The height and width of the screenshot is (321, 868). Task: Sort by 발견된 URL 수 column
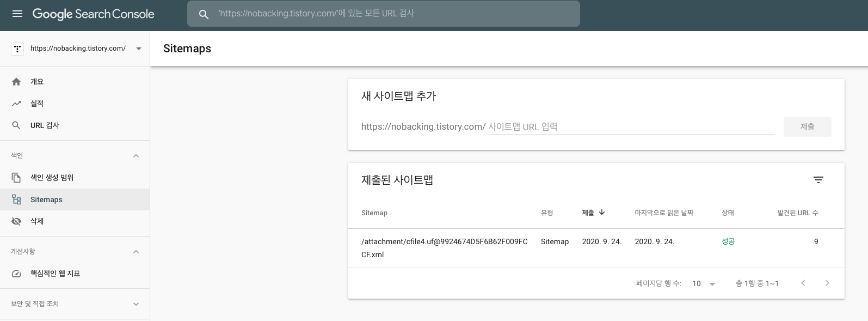tap(797, 213)
